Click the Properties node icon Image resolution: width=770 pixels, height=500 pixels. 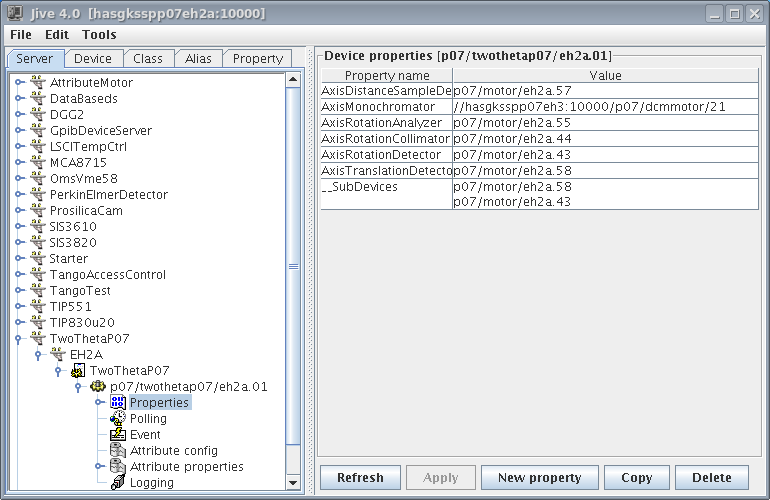point(118,402)
